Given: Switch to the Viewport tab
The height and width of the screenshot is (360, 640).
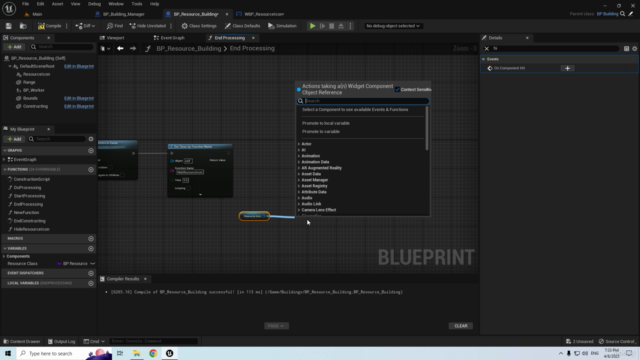Looking at the screenshot, I should coord(113,38).
